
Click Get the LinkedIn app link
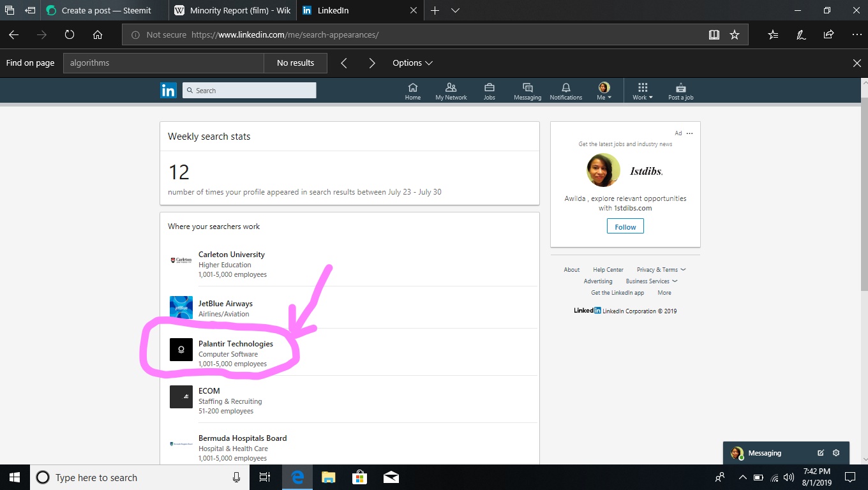(618, 293)
